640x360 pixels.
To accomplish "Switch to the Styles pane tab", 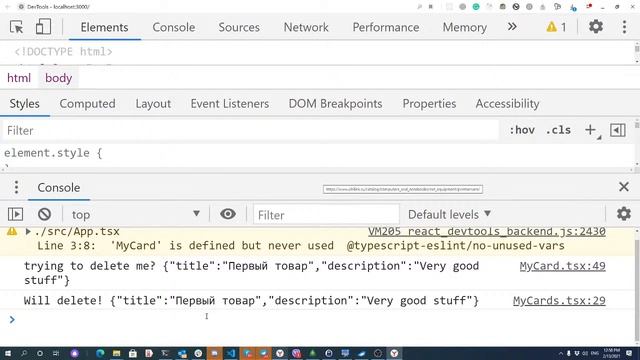I will (x=24, y=104).
